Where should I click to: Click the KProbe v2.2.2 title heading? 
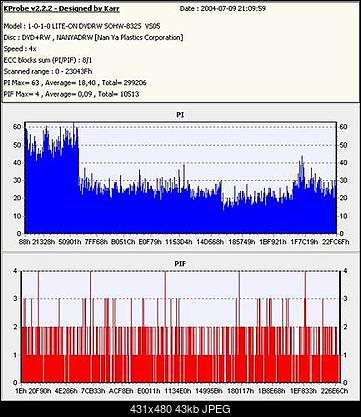61,9
